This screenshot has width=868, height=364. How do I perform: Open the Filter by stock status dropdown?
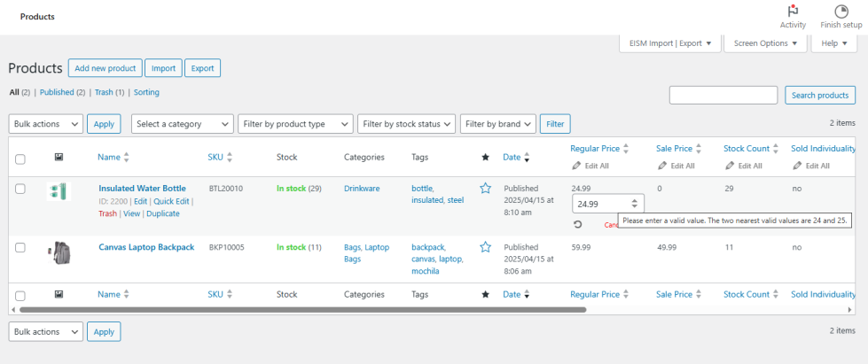(407, 124)
